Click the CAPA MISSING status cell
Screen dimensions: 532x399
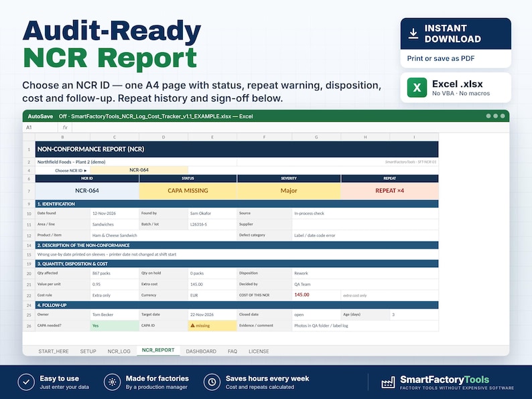[188, 191]
